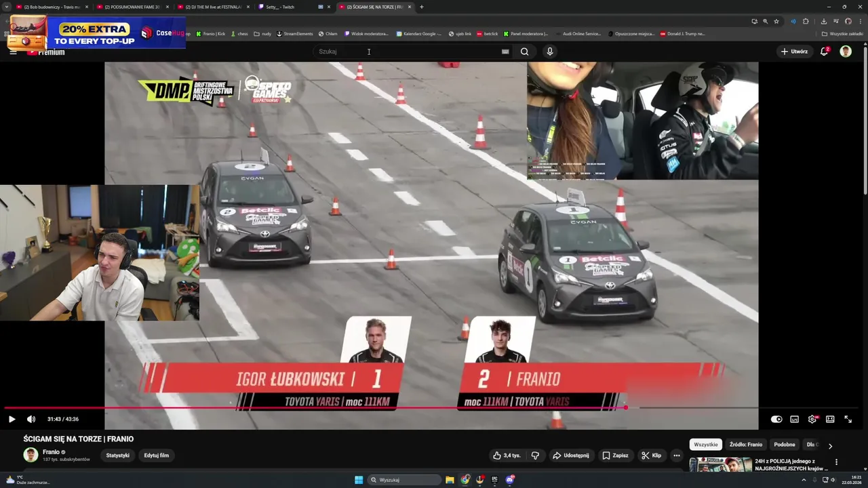Click the YouTube Szukaj search field
This screenshot has width=868, height=488.
click(x=407, y=52)
